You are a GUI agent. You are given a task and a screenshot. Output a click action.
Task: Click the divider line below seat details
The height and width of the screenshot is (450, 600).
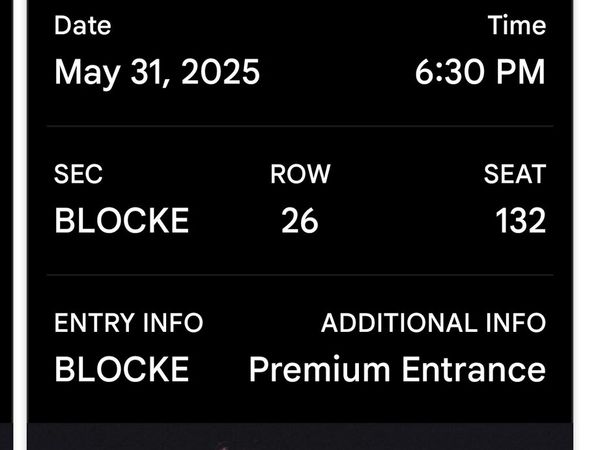point(300,275)
